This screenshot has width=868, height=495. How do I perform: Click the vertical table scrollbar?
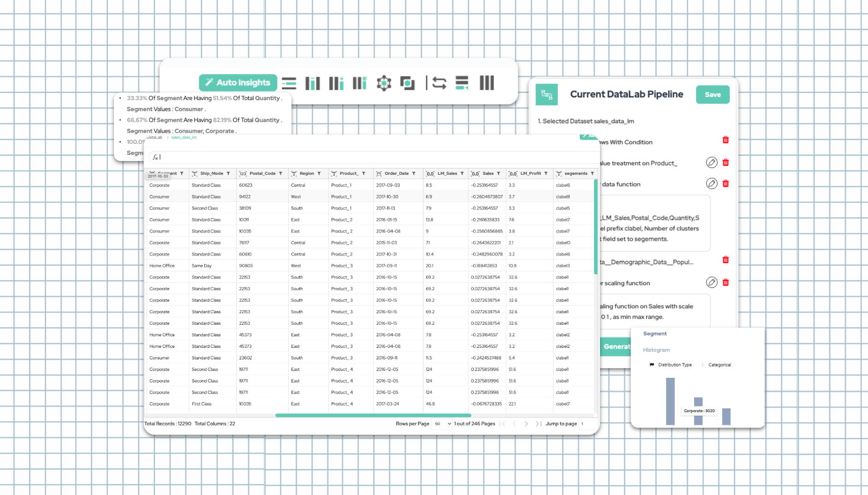596,227
